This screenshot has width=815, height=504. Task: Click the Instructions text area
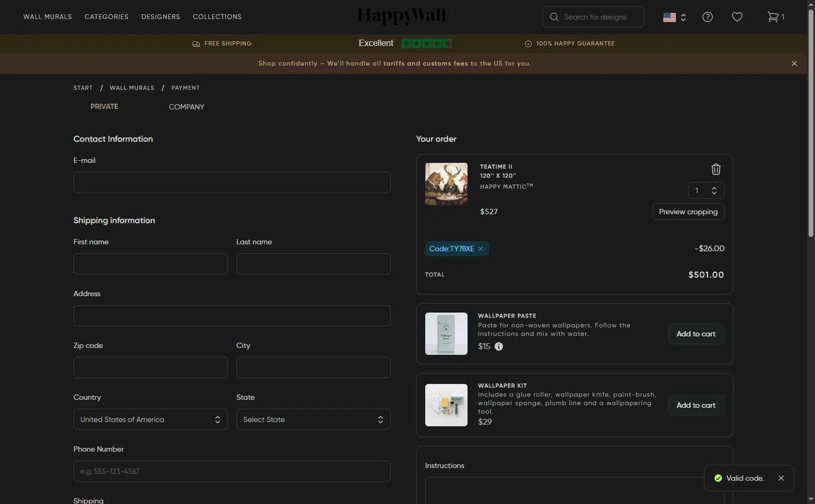point(574,491)
